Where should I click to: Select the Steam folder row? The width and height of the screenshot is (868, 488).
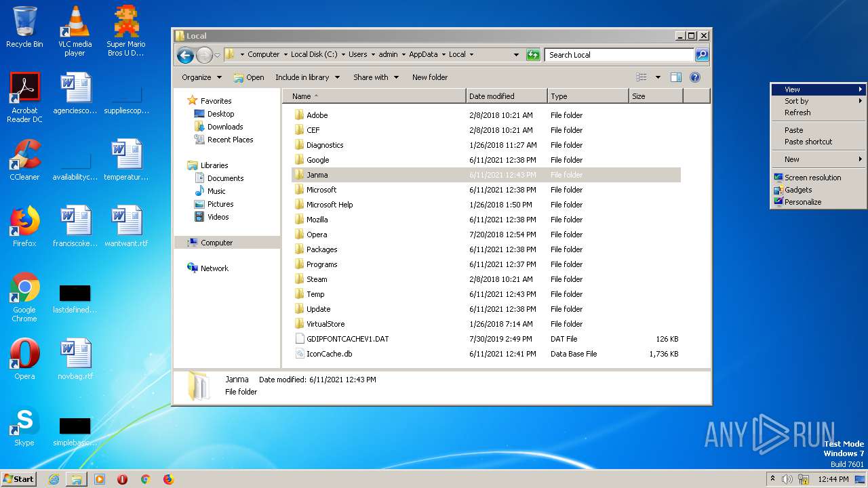coord(486,279)
